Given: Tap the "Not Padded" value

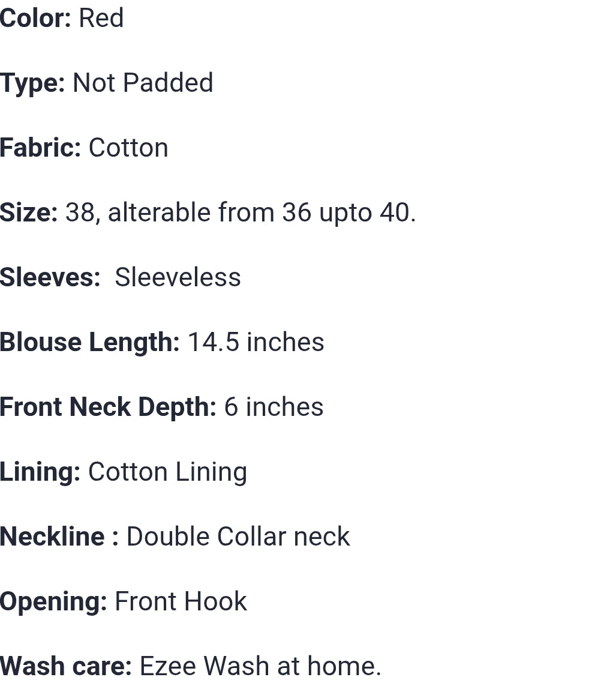Looking at the screenshot, I should click(x=143, y=83).
